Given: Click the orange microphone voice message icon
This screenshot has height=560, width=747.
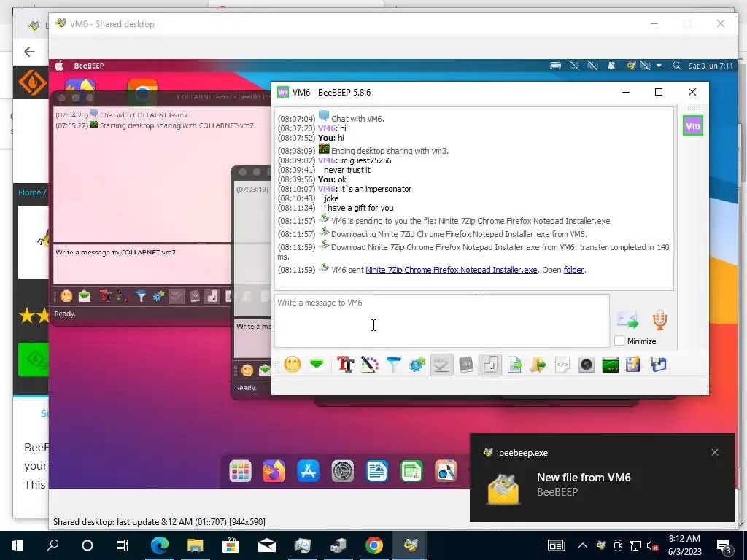Looking at the screenshot, I should [x=659, y=320].
